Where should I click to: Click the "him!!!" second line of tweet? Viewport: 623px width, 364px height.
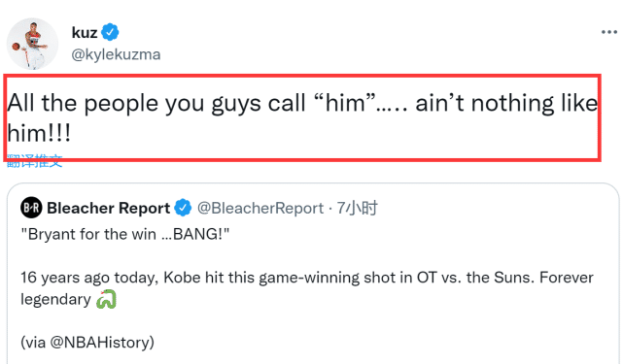tap(39, 133)
